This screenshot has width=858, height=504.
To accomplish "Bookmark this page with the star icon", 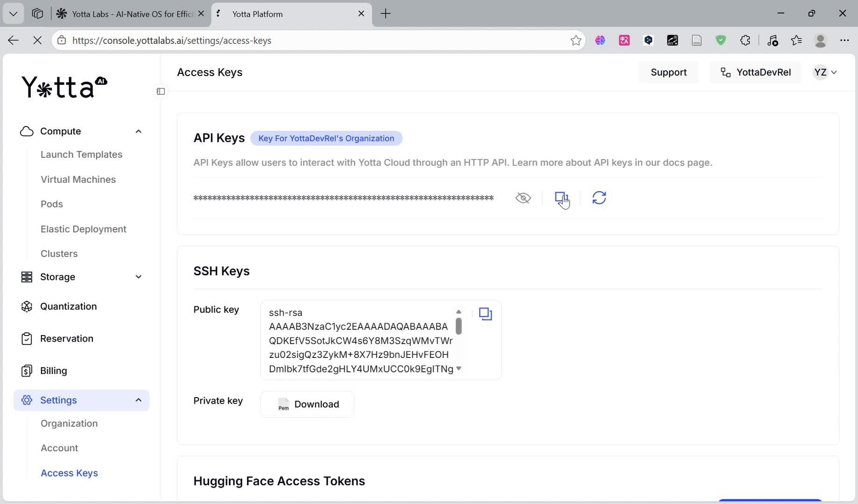I will click(x=576, y=41).
